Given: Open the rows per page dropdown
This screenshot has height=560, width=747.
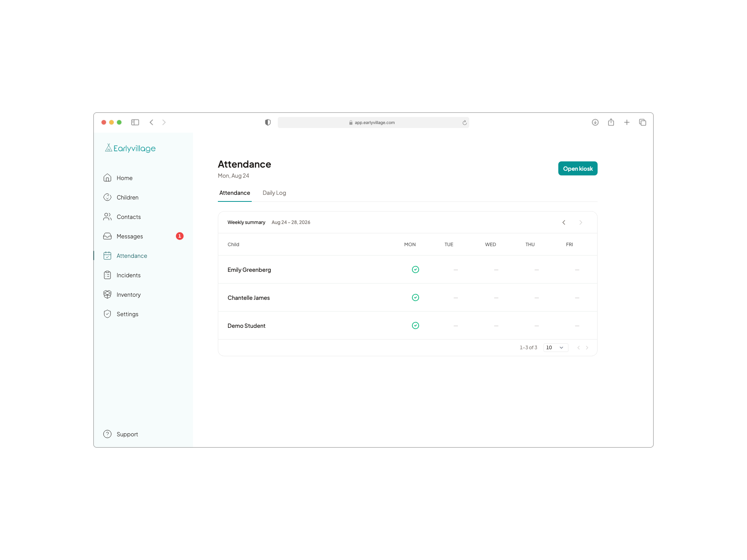Looking at the screenshot, I should 556,347.
